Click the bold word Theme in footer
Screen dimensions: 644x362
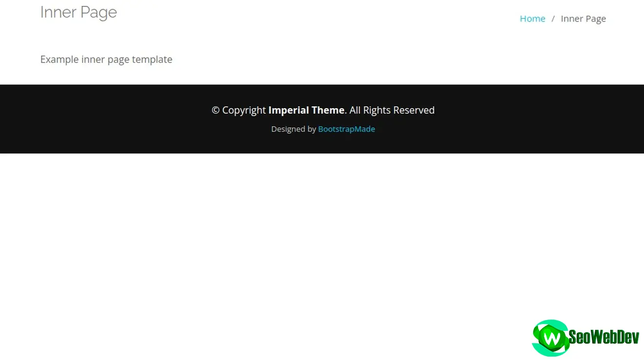pos(328,110)
